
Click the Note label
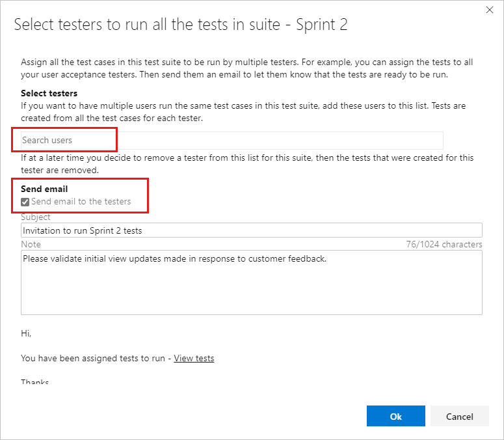click(x=31, y=244)
